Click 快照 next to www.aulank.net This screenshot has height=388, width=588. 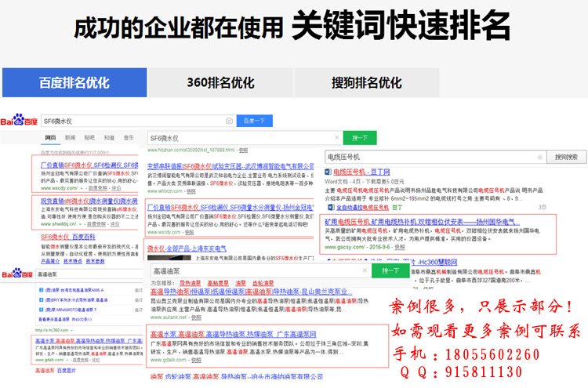(196, 317)
